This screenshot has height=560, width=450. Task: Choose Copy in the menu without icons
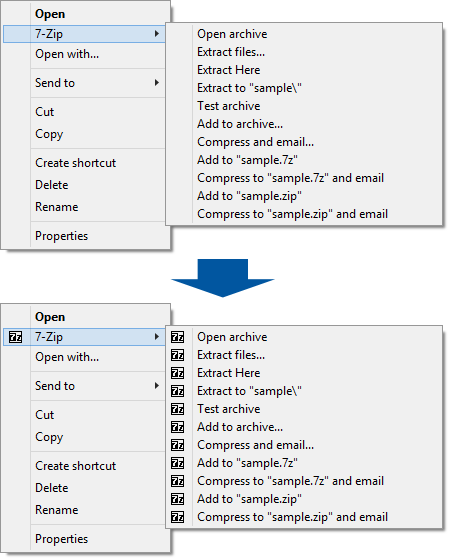(x=49, y=134)
